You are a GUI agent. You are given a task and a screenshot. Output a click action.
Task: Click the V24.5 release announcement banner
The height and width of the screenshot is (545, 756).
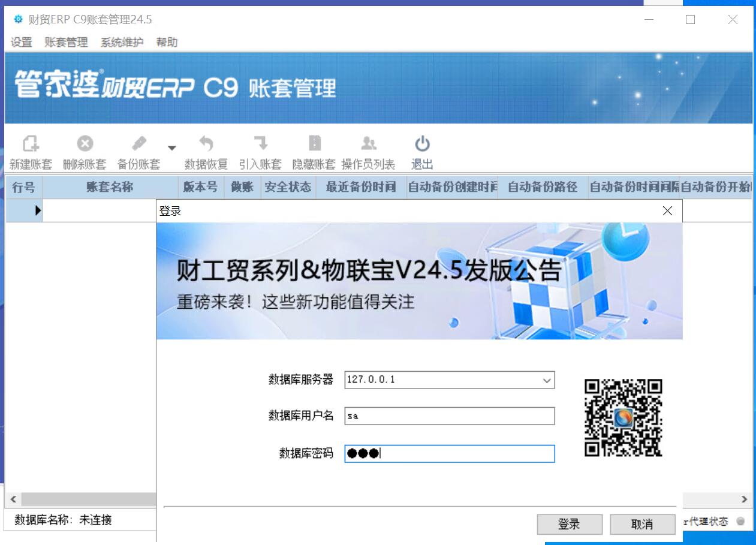point(419,281)
